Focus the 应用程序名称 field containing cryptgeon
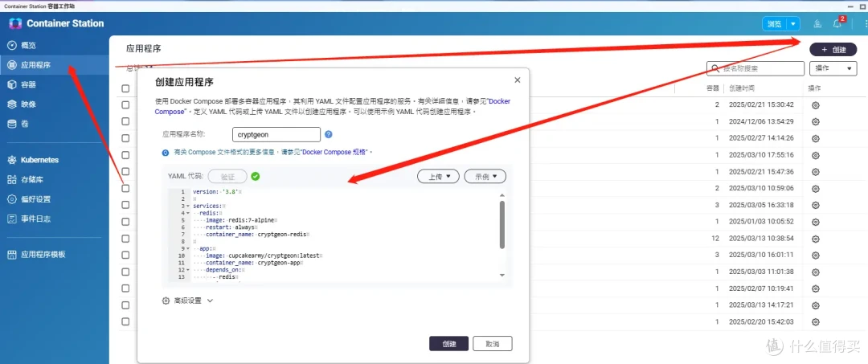This screenshot has width=868, height=364. 276,134
